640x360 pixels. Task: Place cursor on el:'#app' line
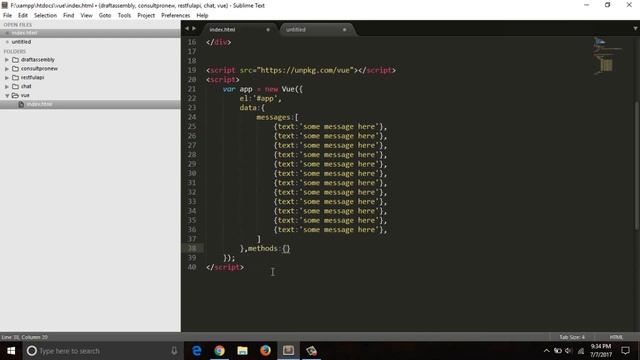260,98
